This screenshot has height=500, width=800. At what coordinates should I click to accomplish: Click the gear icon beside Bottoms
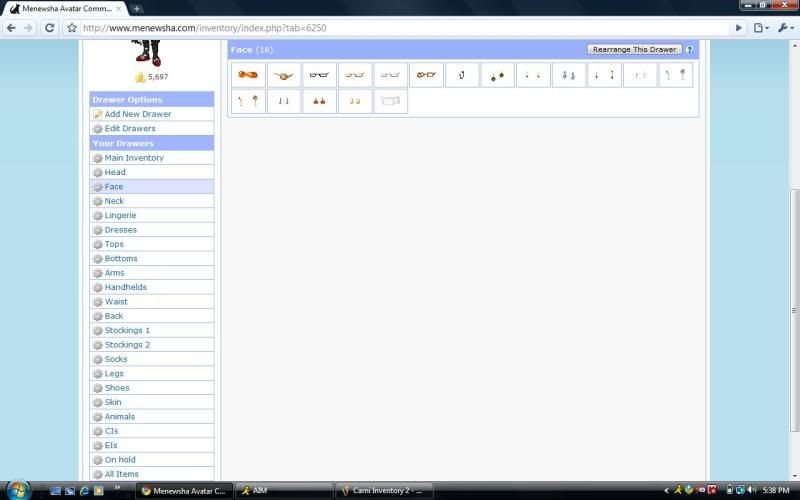pyautogui.click(x=97, y=259)
